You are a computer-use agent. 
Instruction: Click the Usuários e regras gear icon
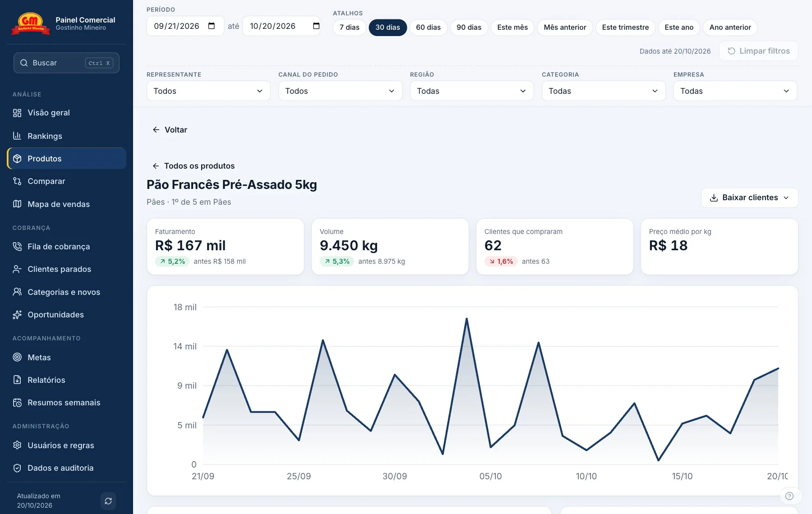[17, 445]
